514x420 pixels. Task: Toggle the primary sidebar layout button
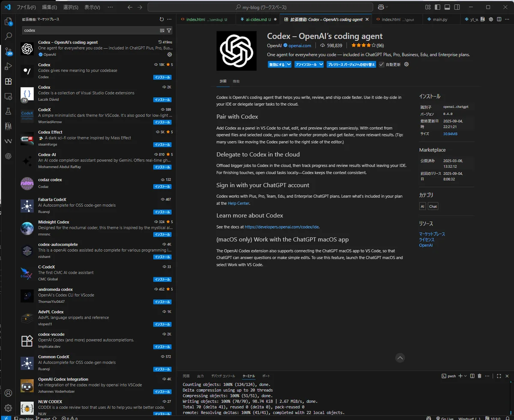(x=437, y=7)
